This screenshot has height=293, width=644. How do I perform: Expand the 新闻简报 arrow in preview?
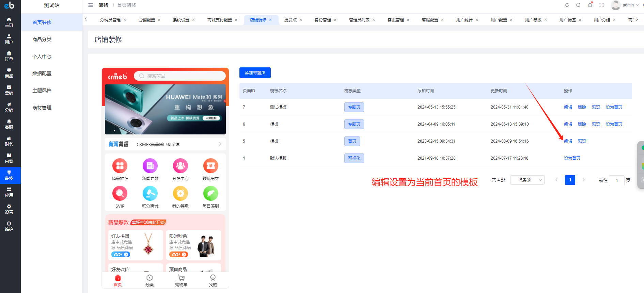pos(220,144)
